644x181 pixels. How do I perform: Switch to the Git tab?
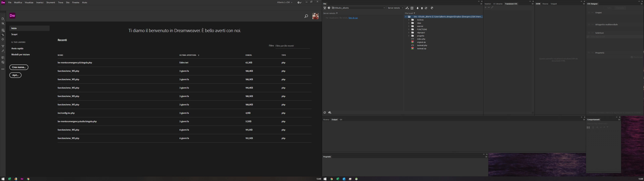coord(341,120)
